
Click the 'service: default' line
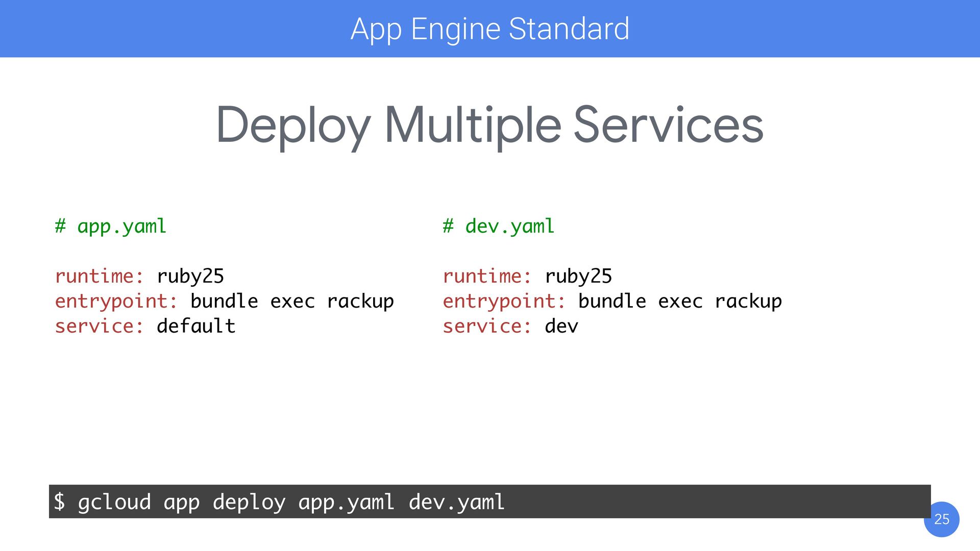[145, 326]
